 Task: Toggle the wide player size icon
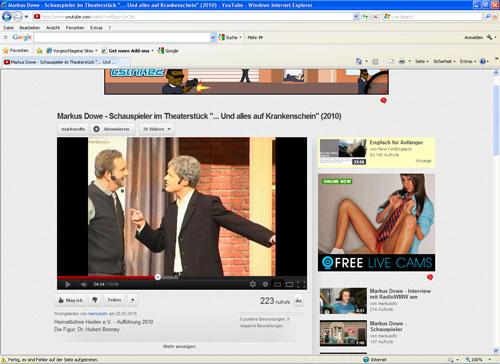(x=289, y=284)
